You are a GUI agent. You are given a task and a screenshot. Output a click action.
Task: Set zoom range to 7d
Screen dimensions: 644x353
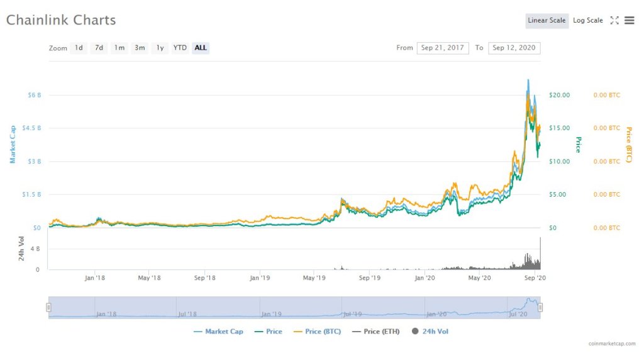[99, 48]
